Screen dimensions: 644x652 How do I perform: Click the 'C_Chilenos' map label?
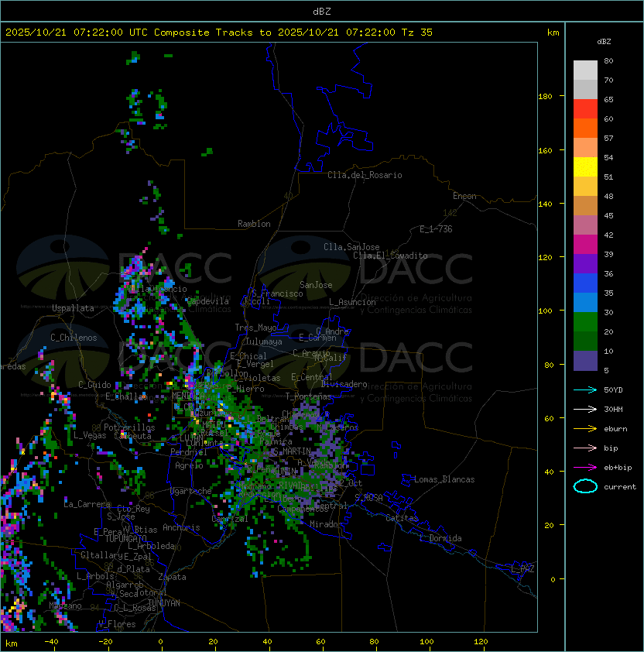[x=74, y=338]
